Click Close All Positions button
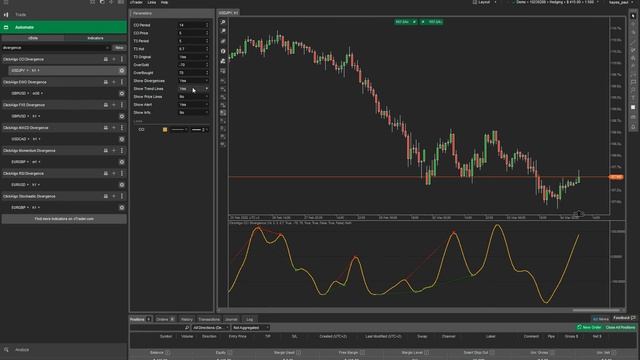The image size is (640, 360). click(x=620, y=327)
